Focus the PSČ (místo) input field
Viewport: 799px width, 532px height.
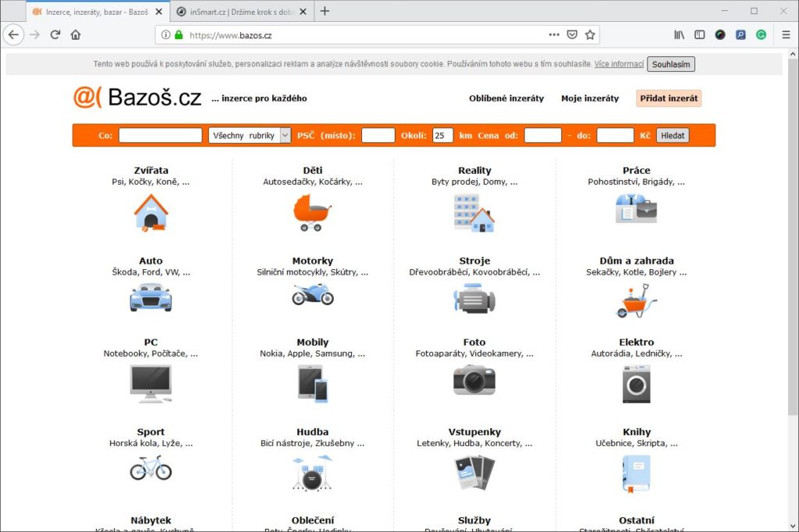[x=378, y=135]
